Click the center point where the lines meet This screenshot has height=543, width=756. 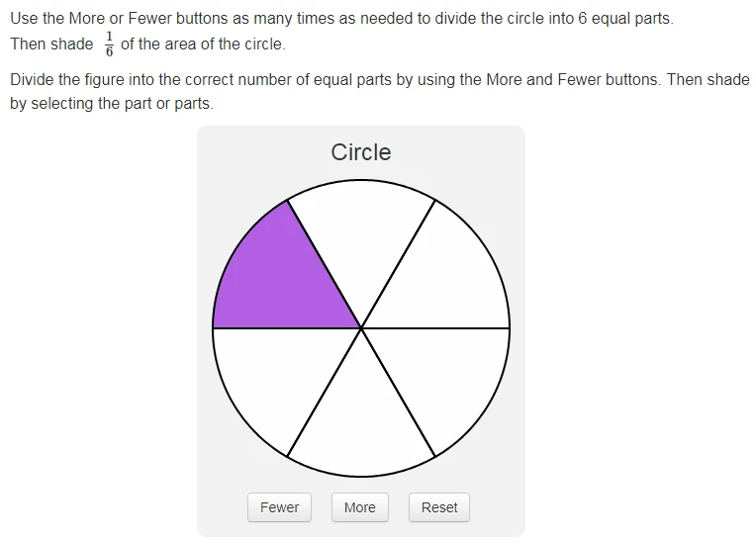(361, 328)
